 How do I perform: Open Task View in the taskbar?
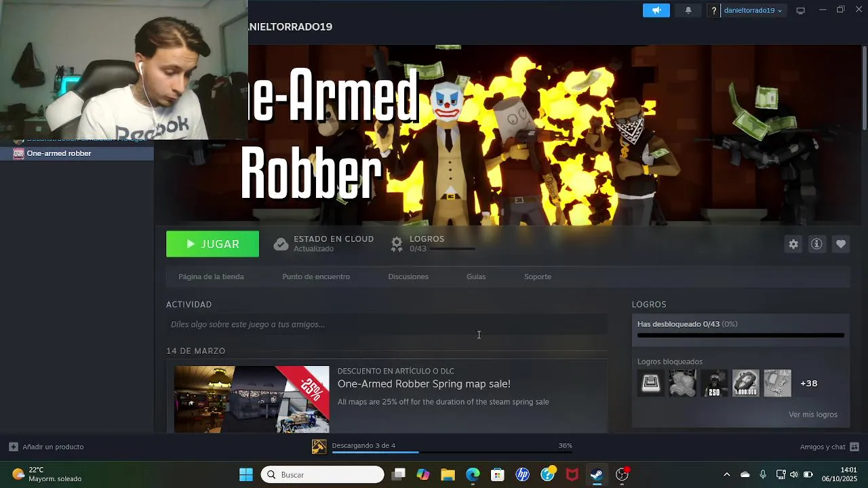coord(399,474)
